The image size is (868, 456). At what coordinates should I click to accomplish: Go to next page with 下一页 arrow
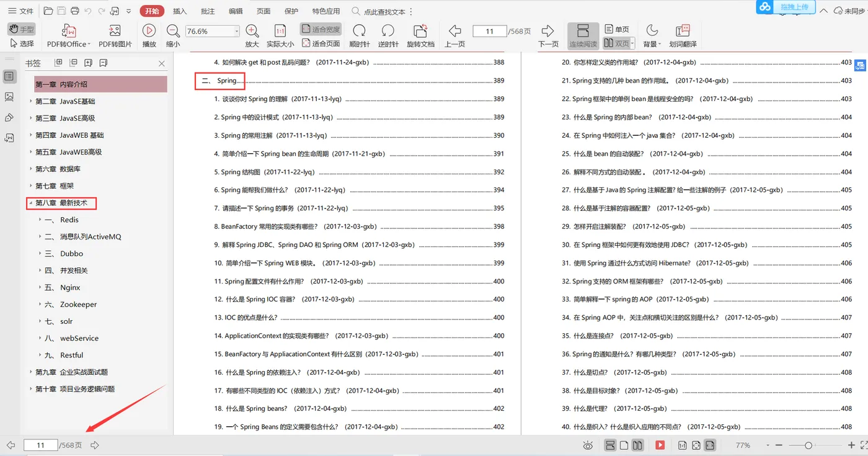[x=548, y=36]
